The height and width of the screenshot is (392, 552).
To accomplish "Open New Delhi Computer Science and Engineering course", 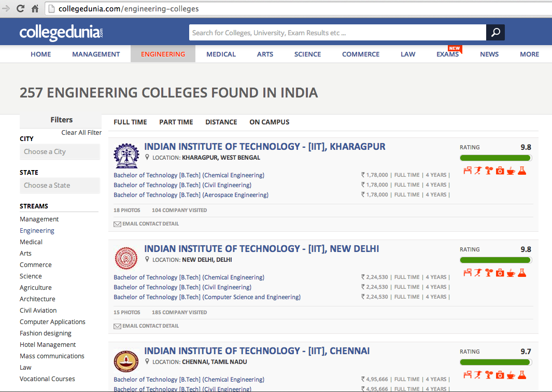I will click(207, 297).
